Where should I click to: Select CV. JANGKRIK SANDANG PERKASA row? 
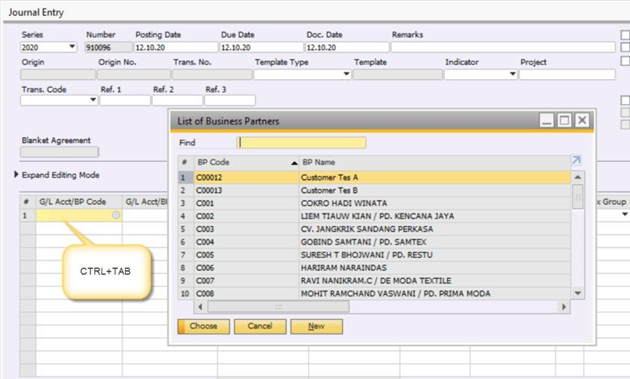[x=374, y=229]
